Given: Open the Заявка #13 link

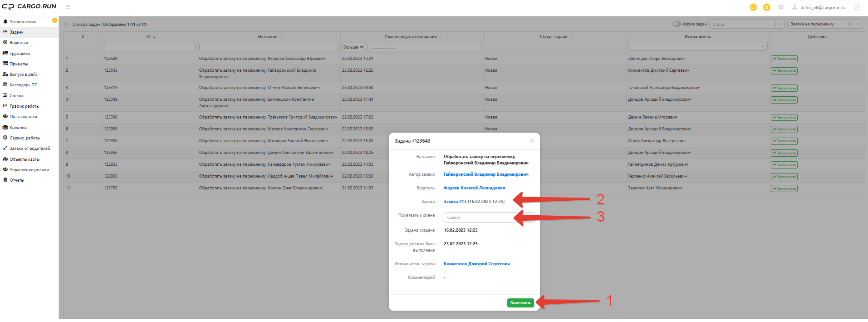Looking at the screenshot, I should tap(455, 202).
